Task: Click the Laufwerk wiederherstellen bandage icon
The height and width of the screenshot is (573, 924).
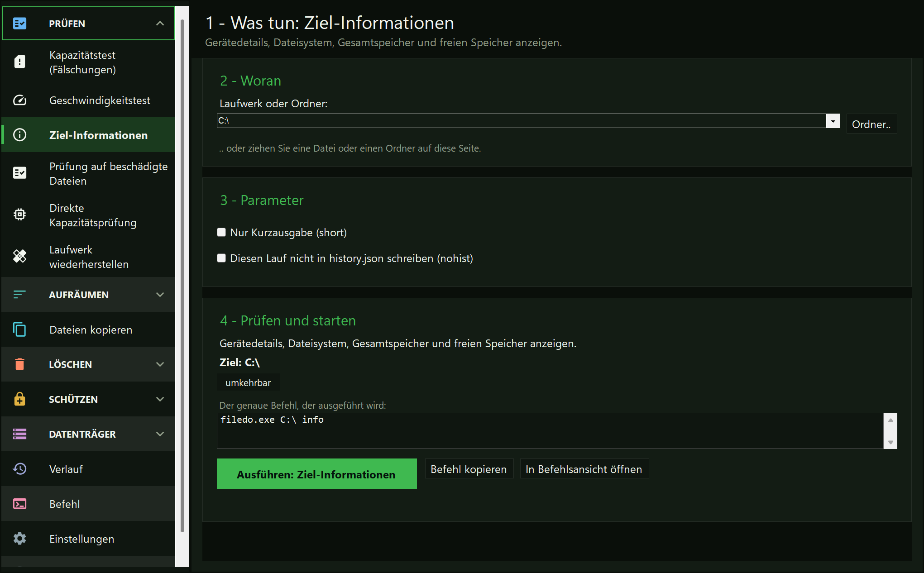Action: click(19, 256)
